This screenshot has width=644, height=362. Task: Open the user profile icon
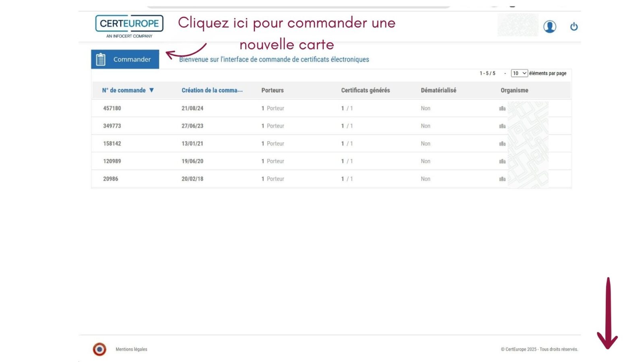click(549, 27)
